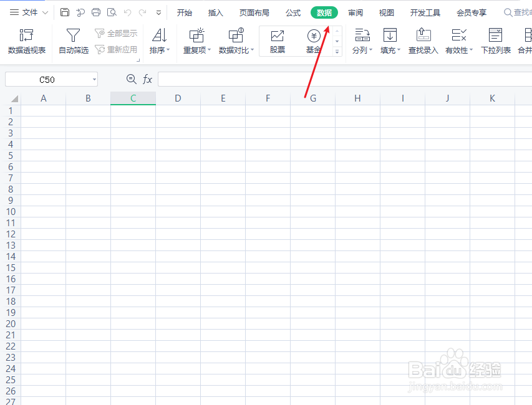The height and width of the screenshot is (405, 532).
Task: Switch to the 视图 tab
Action: (387, 13)
